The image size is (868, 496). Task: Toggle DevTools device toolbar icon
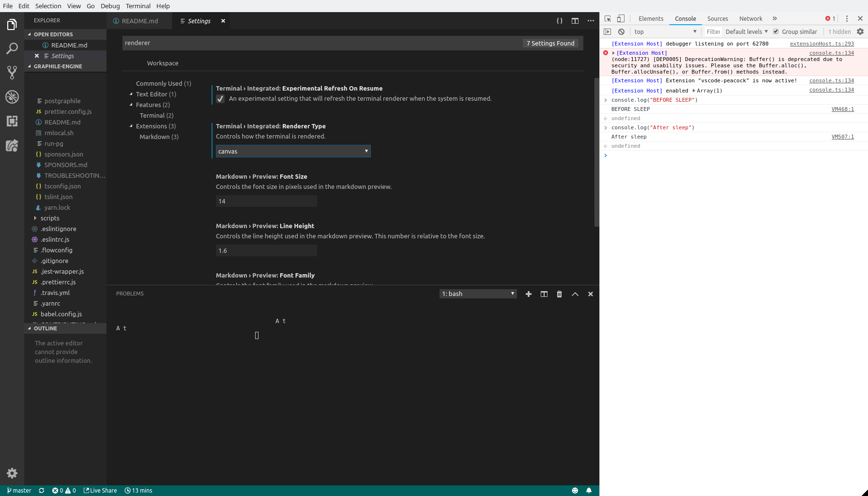[x=621, y=18]
